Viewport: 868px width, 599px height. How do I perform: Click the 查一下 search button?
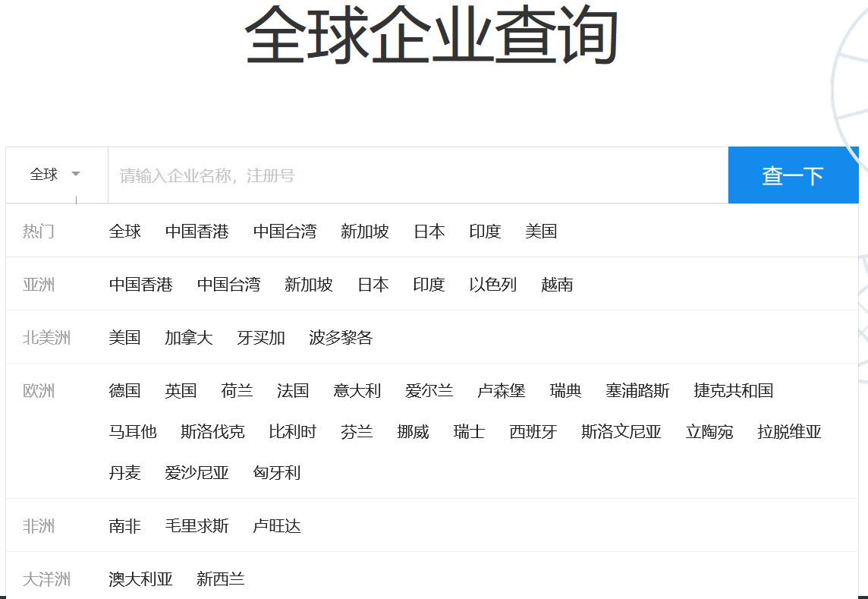point(792,175)
